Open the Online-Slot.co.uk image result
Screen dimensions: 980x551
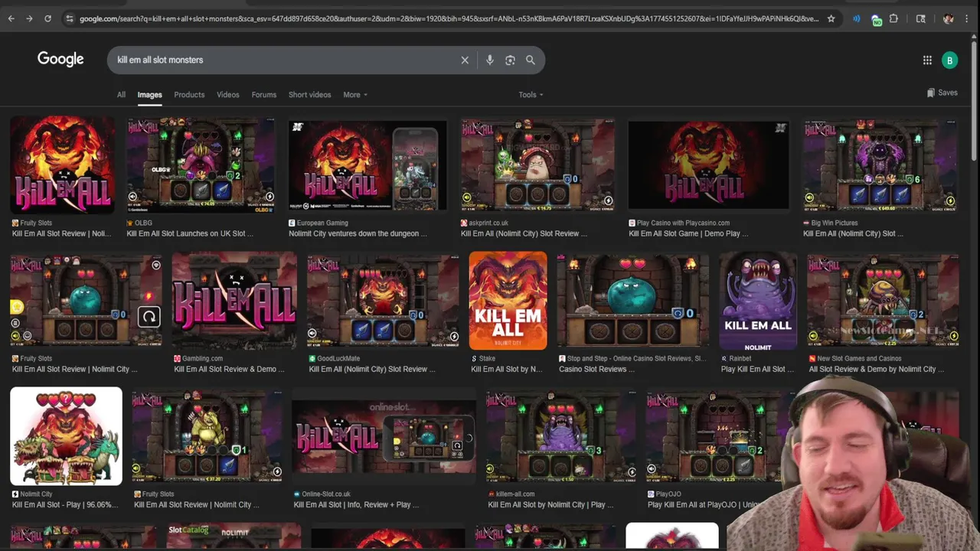coord(384,436)
